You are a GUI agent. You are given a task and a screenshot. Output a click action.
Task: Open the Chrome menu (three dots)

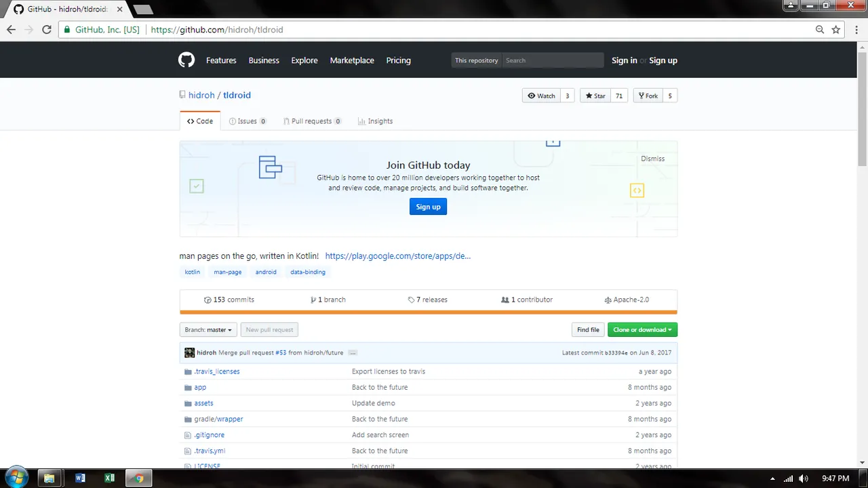pos(855,30)
